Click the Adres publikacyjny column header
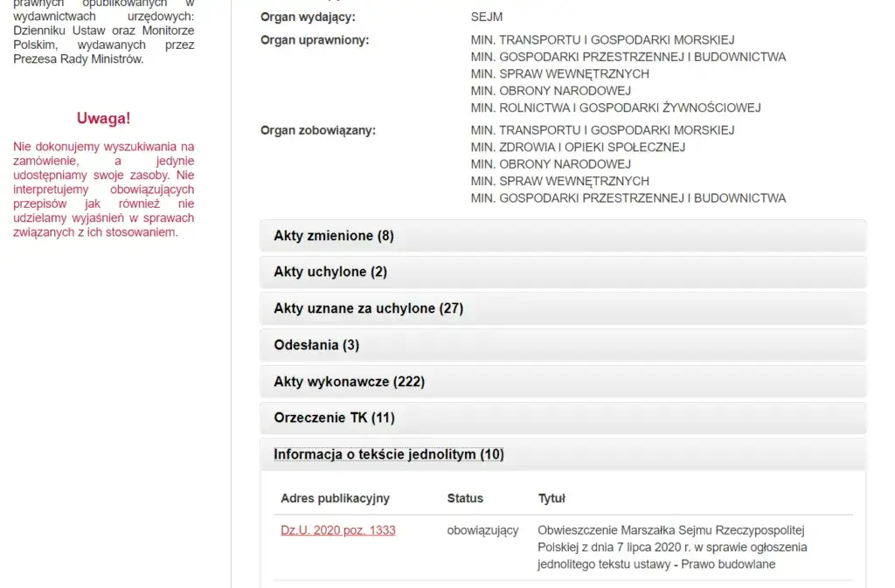895x588 pixels. (335, 498)
